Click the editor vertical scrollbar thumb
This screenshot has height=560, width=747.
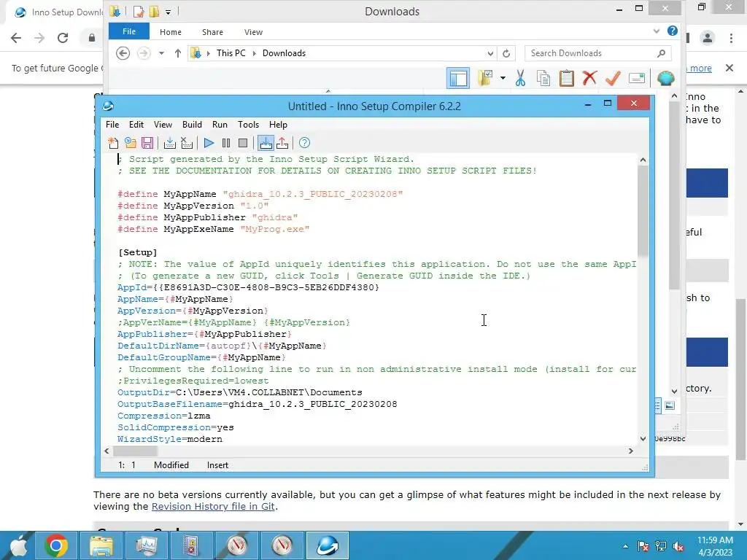coord(643,211)
